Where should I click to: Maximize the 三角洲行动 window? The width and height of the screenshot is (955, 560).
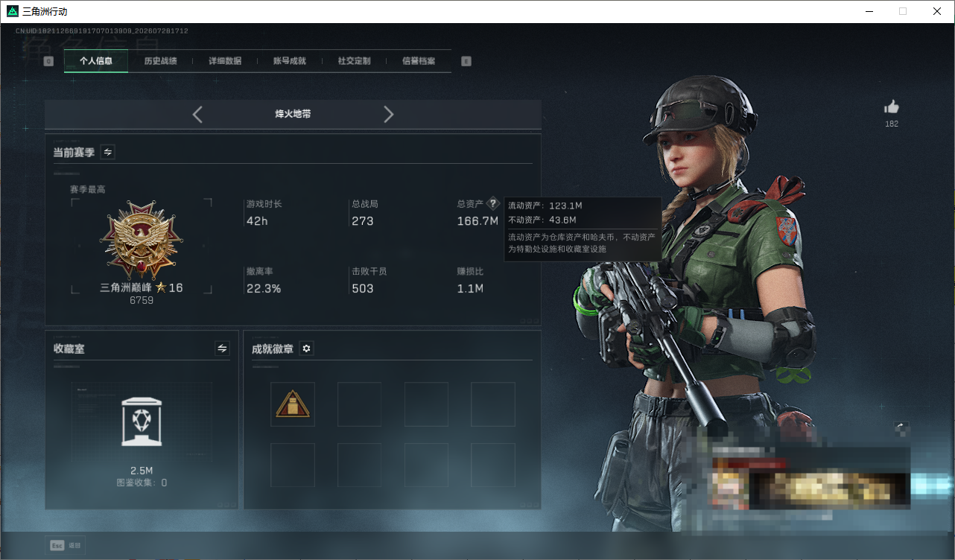pos(903,11)
